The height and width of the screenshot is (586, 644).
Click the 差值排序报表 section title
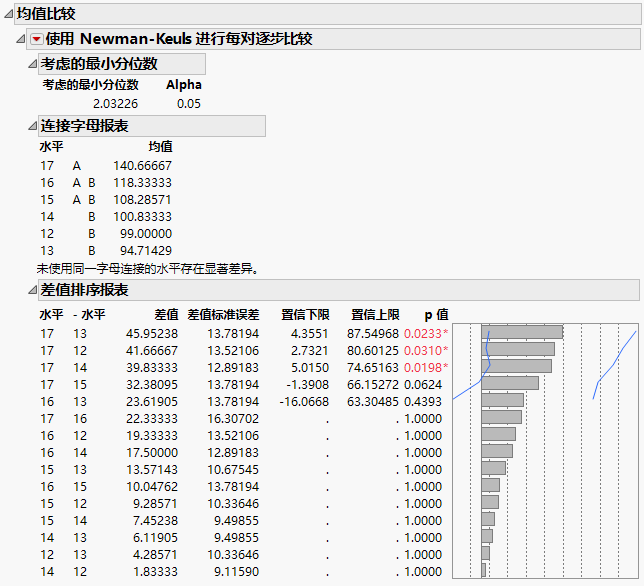84,290
